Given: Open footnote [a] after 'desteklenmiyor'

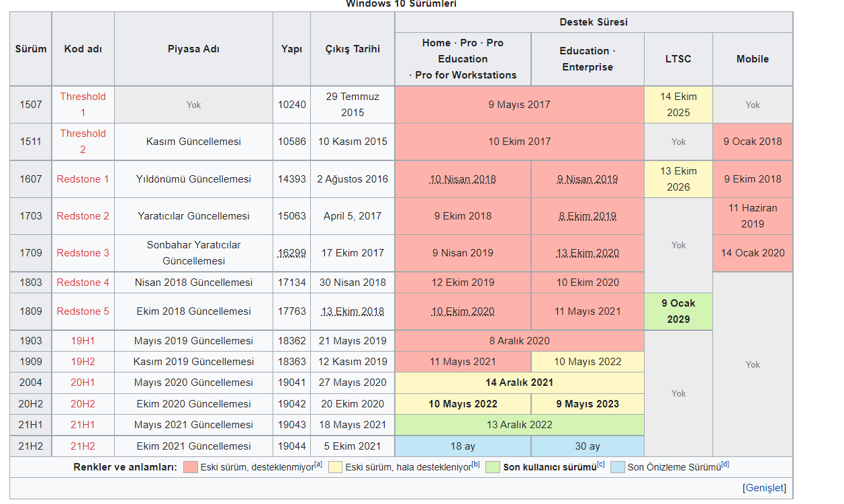Looking at the screenshot, I should [x=318, y=464].
